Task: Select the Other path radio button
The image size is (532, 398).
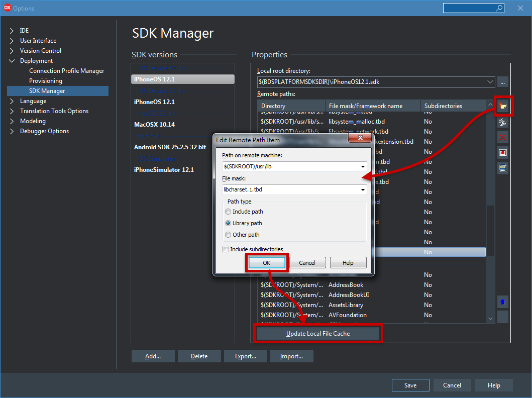Action: 228,235
